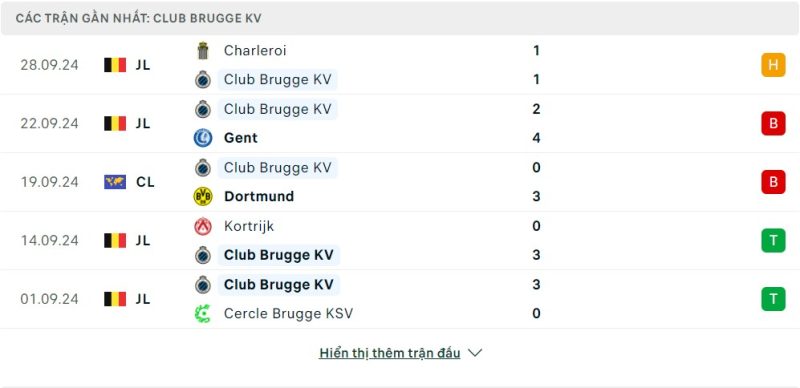The height and width of the screenshot is (388, 800).
Task: Click the red B badge for Gent match
Action: click(773, 124)
